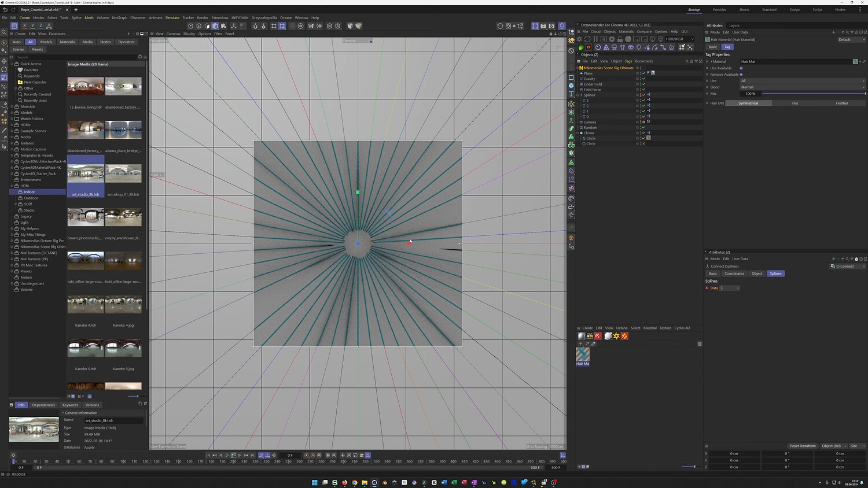
Task: Click the Octane lock resolution padlock icon
Action: tap(620, 39)
